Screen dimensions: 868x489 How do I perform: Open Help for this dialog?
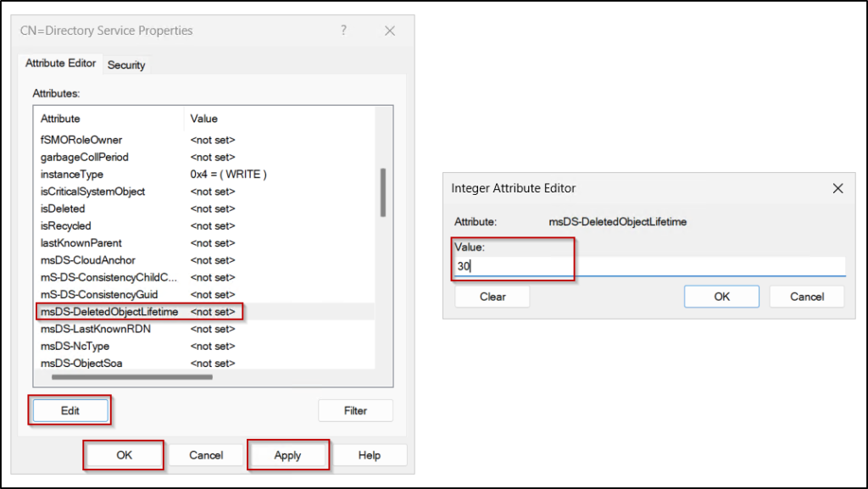[370, 455]
